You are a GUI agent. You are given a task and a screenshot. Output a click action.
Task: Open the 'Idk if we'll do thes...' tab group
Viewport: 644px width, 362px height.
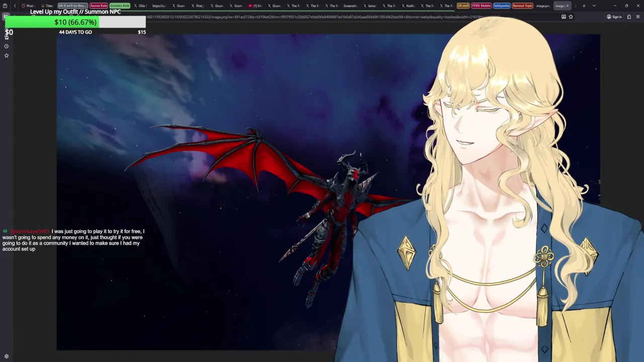pyautogui.click(x=72, y=6)
